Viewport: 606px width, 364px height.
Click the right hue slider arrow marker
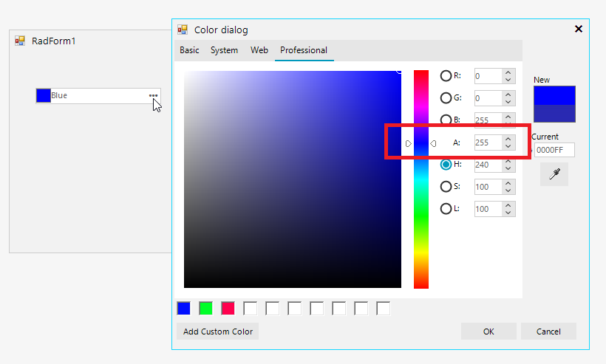pyautogui.click(x=433, y=143)
